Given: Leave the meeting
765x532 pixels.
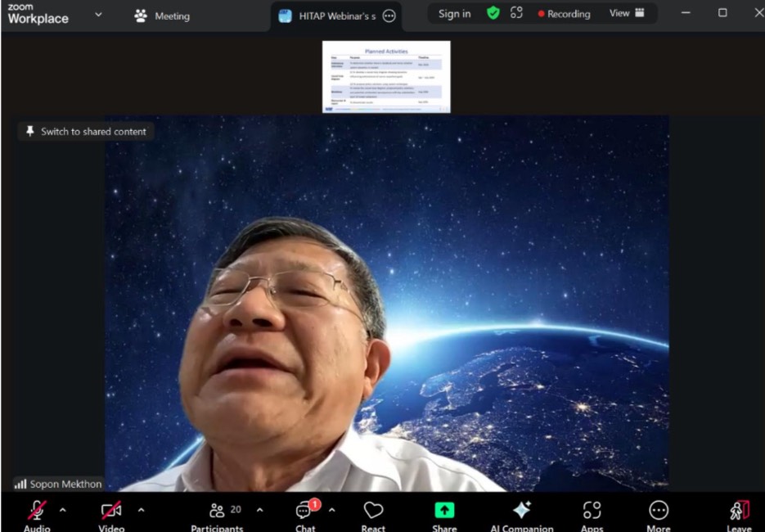Looking at the screenshot, I should [739, 512].
